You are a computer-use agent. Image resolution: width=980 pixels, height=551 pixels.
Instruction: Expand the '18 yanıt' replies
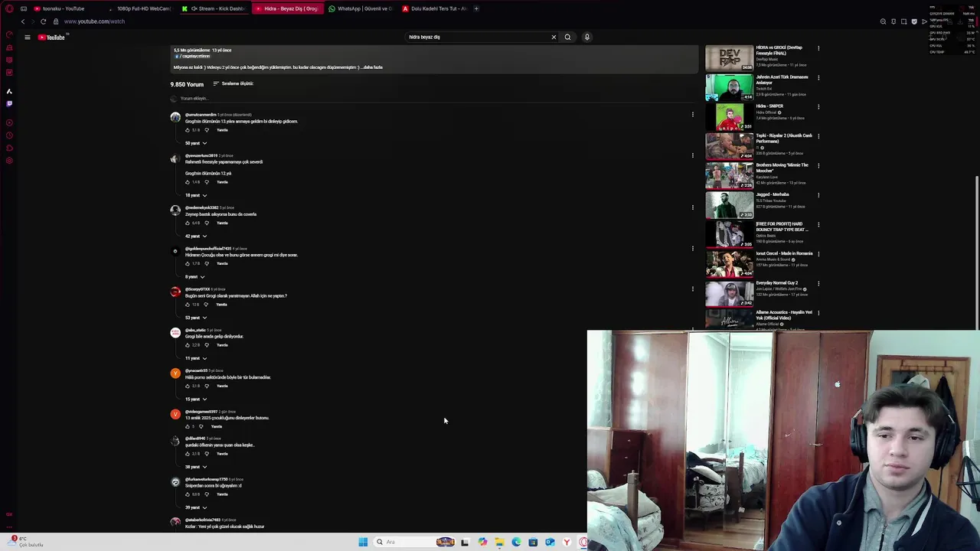pos(196,195)
